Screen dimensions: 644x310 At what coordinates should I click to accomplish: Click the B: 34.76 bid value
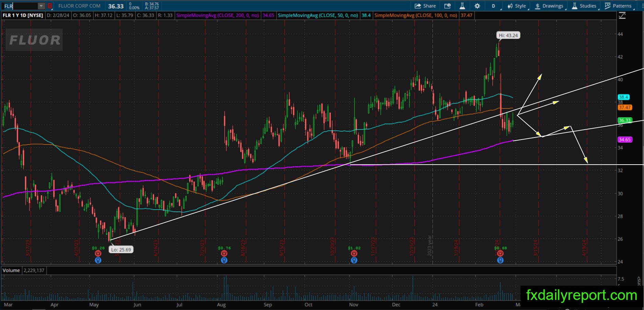click(152, 4)
